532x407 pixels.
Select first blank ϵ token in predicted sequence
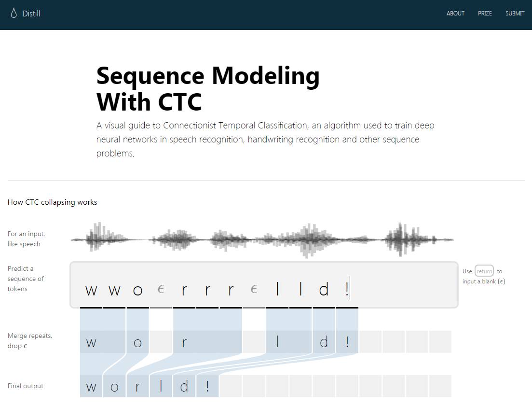click(161, 289)
